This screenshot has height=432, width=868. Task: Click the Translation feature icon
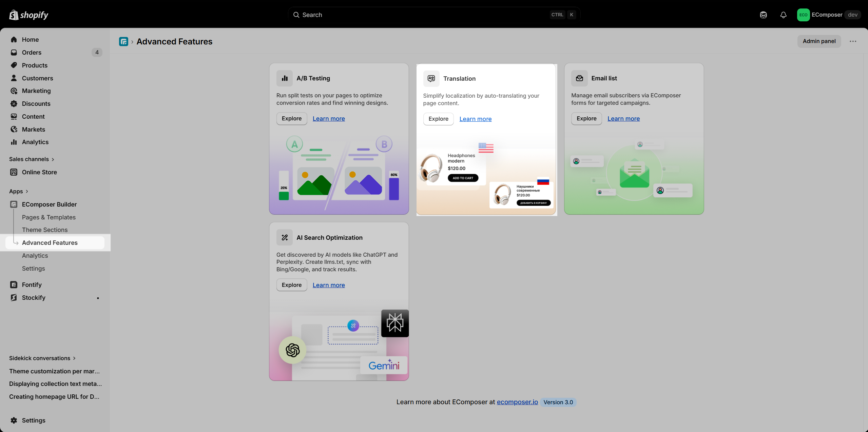click(x=431, y=79)
